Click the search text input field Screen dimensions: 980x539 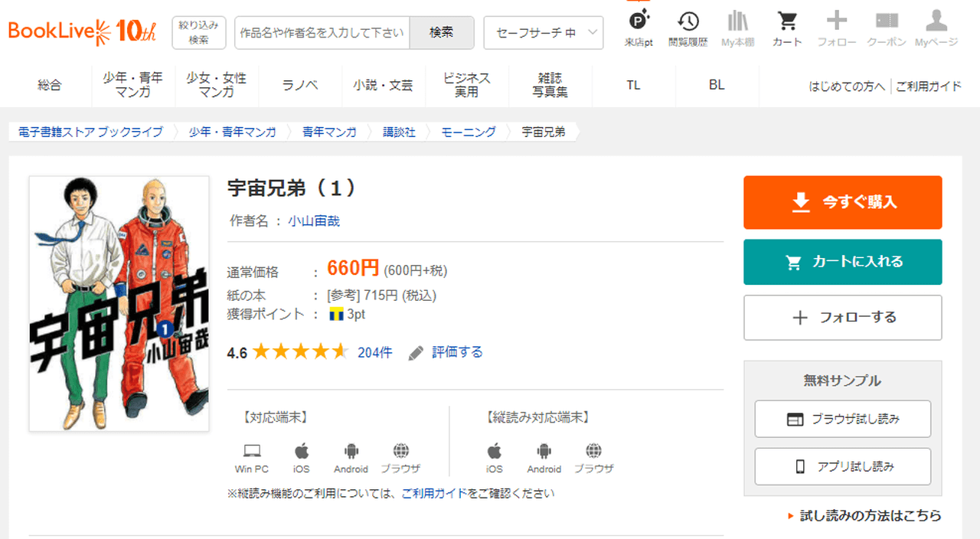[x=322, y=32]
